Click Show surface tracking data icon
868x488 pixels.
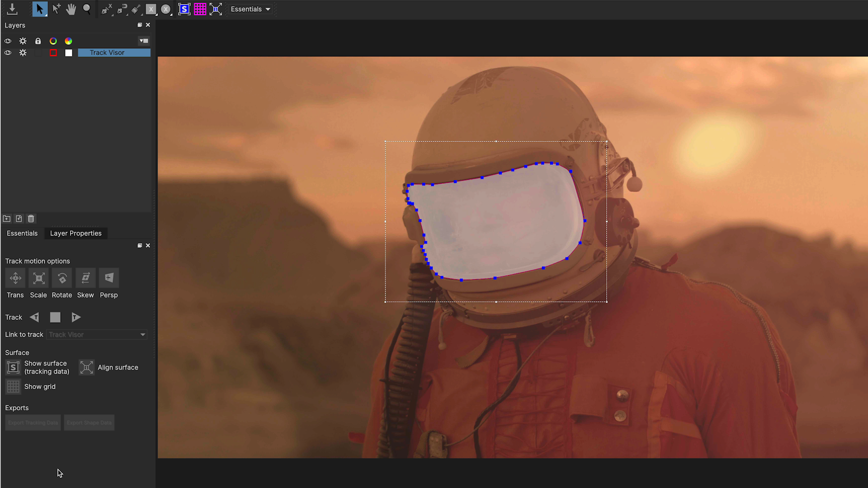tap(13, 367)
